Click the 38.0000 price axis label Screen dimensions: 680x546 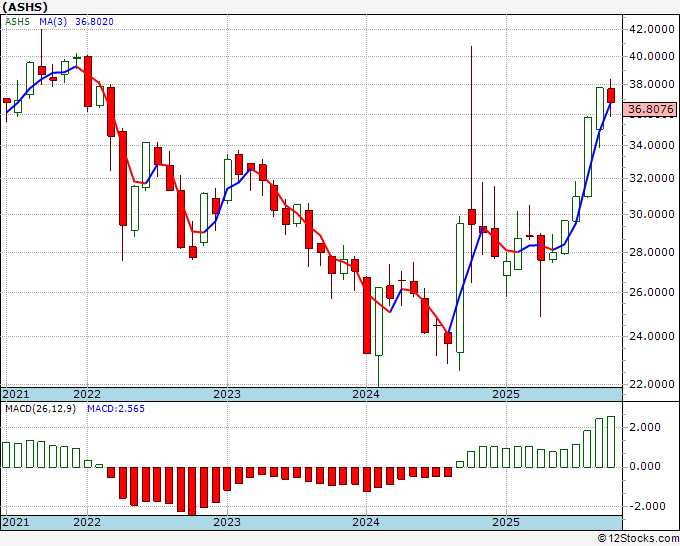click(x=651, y=85)
